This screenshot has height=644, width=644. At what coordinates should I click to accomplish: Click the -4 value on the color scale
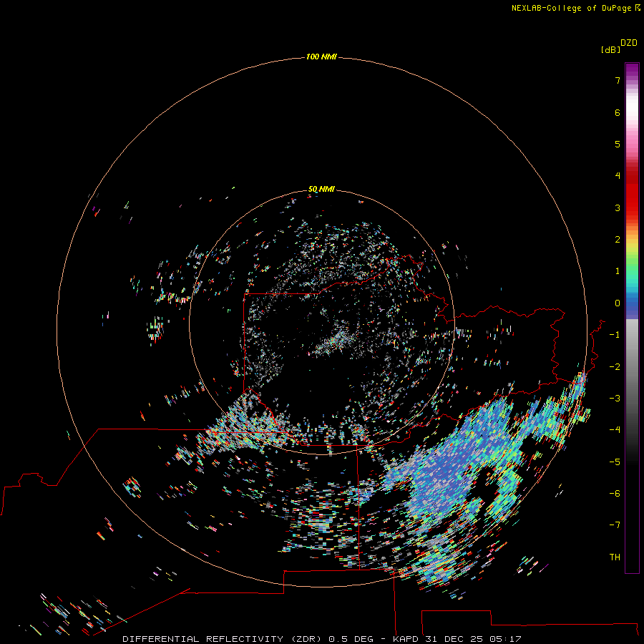pyautogui.click(x=615, y=430)
